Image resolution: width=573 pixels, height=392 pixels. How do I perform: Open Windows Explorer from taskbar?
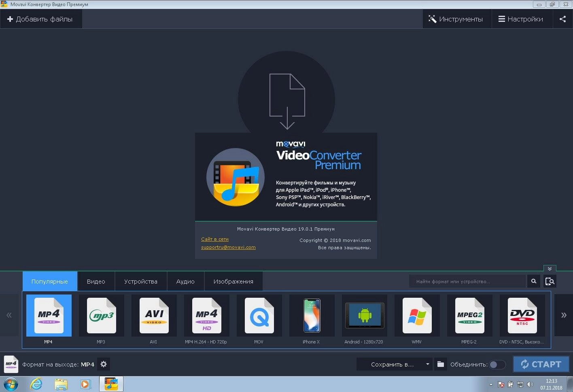(61, 384)
